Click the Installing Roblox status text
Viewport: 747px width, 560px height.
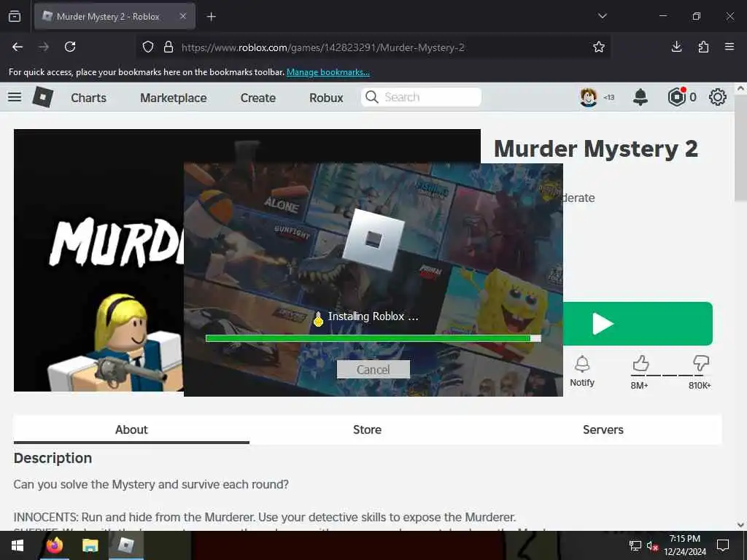(x=373, y=316)
